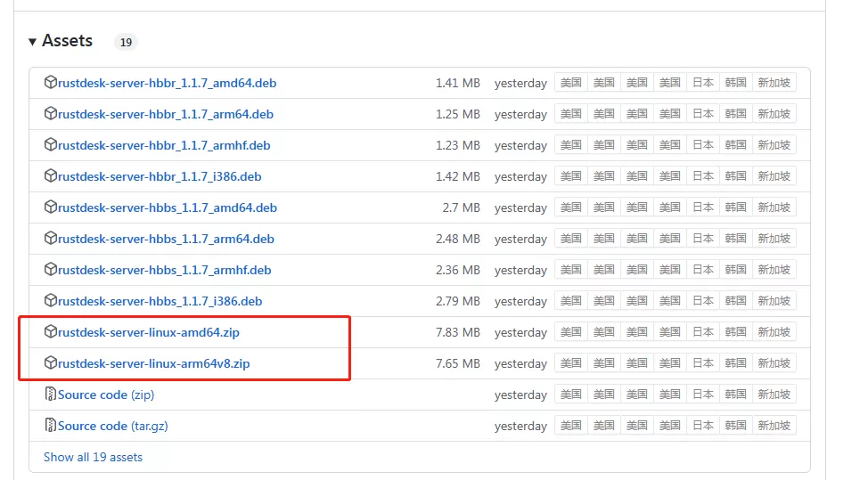Click package icon beside hbbr_1.1.7_i386.deb

click(x=51, y=175)
